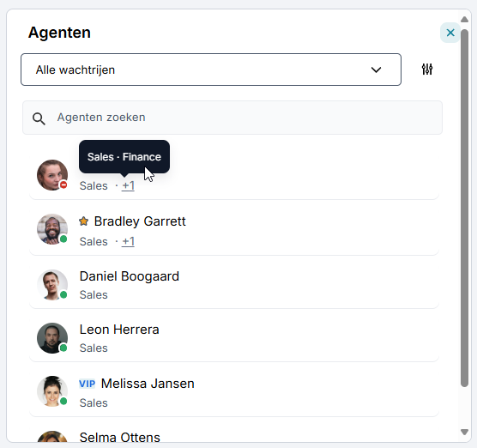This screenshot has width=477, height=448.
Task: Open the filter settings sliders icon
Action: (427, 70)
